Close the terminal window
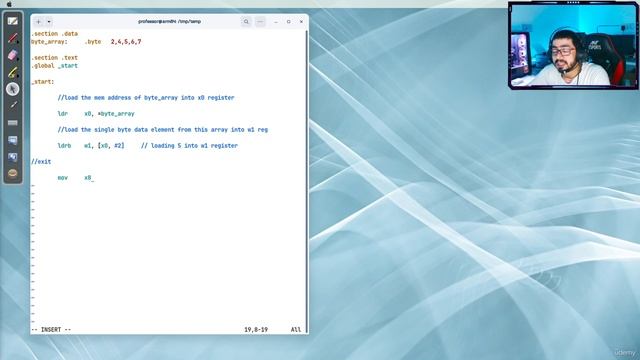The width and height of the screenshot is (640, 360). tap(301, 22)
